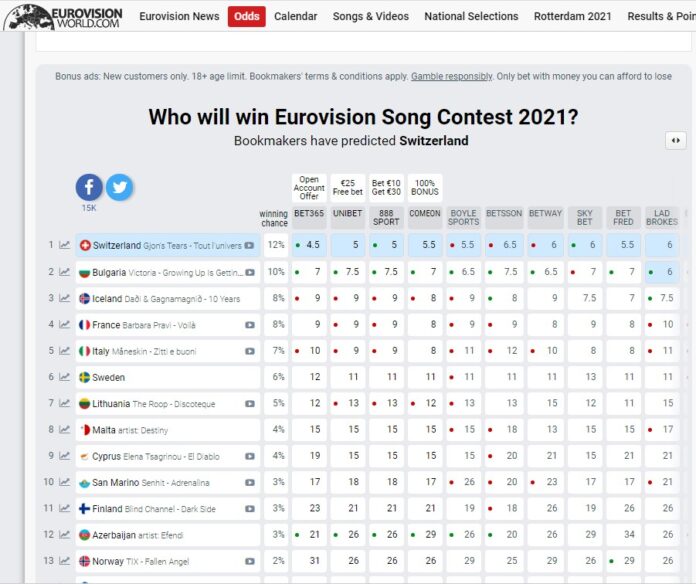Click the BET365 Open Account Offer
Screen dimensions: 696x584
[x=308, y=187]
